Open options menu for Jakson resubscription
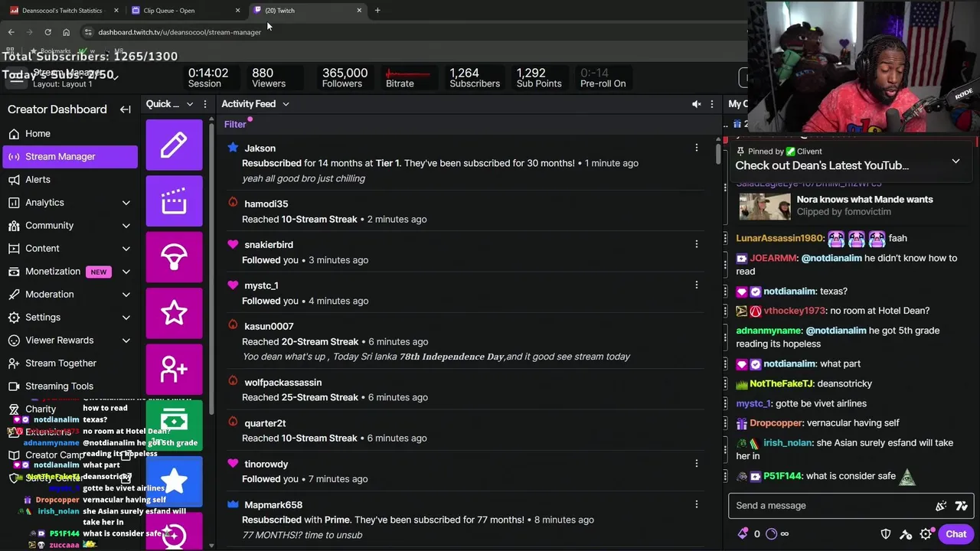980x551 pixels. click(x=696, y=148)
